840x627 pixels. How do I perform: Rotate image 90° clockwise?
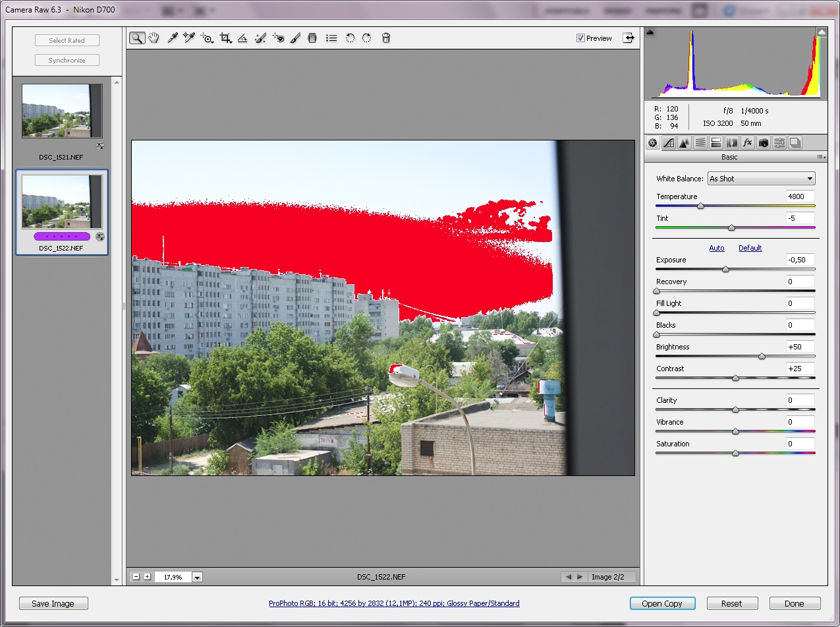point(366,38)
